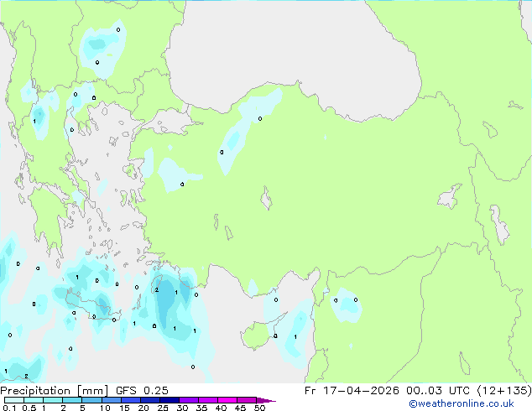Click the "50" legend tick label
532x411 pixels.
(x=259, y=408)
